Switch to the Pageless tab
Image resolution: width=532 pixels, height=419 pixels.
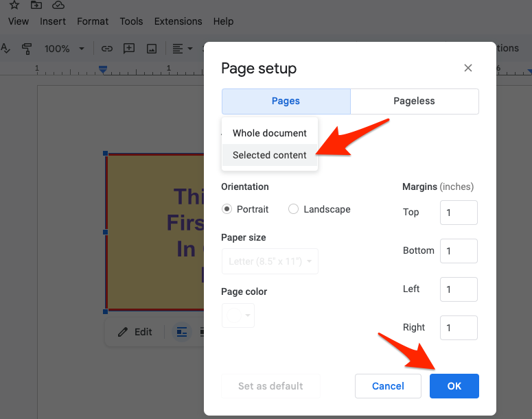pyautogui.click(x=414, y=101)
